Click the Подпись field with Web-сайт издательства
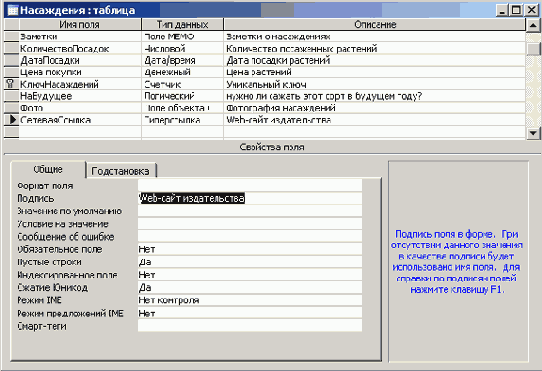542x371 pixels. pyautogui.click(x=250, y=198)
